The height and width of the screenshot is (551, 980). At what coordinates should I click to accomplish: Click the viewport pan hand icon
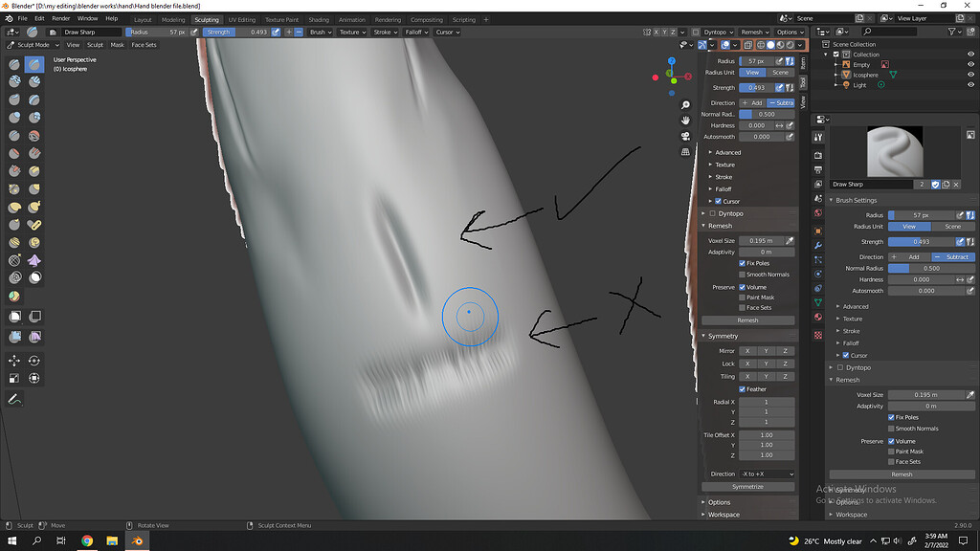click(685, 121)
